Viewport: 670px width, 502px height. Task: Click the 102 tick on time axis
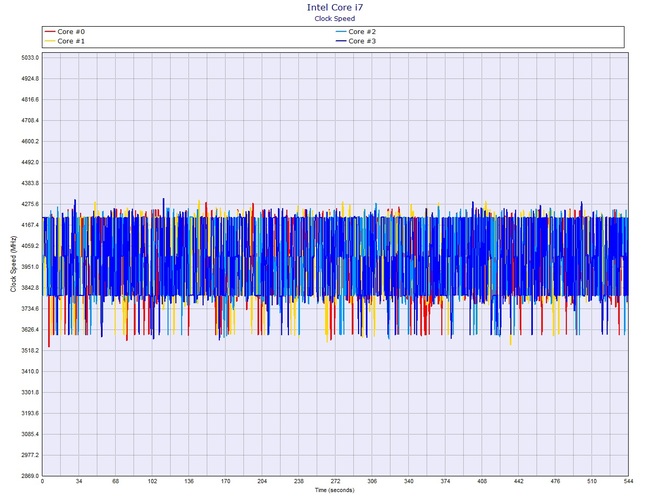[x=153, y=481]
